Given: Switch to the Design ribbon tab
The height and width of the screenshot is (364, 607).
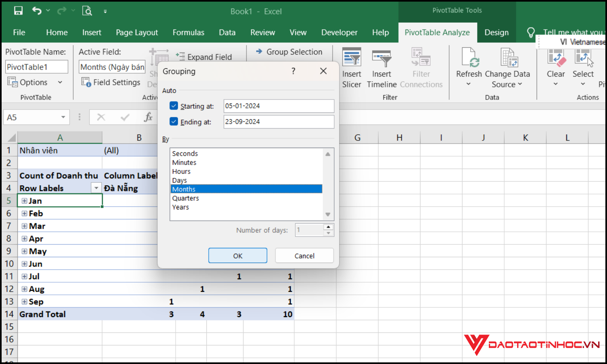Looking at the screenshot, I should (496, 32).
